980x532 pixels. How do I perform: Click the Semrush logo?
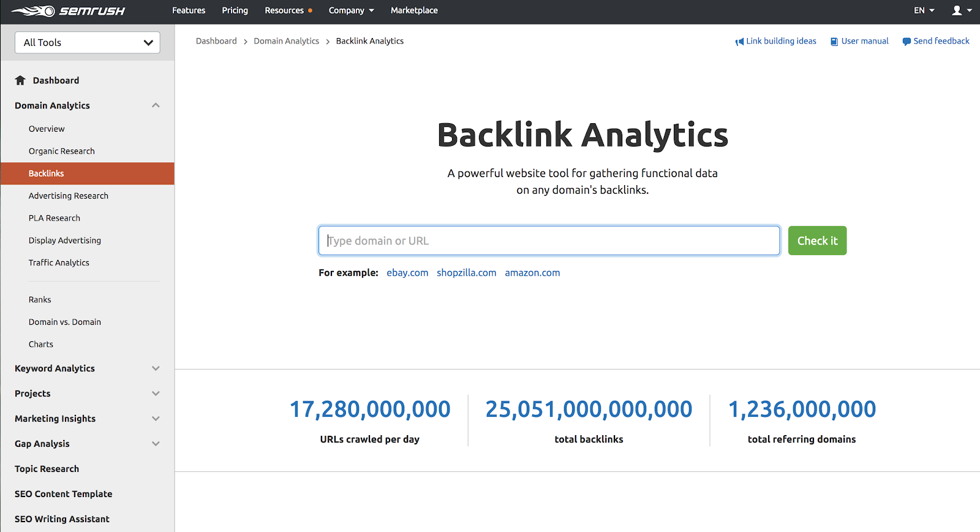click(x=68, y=11)
